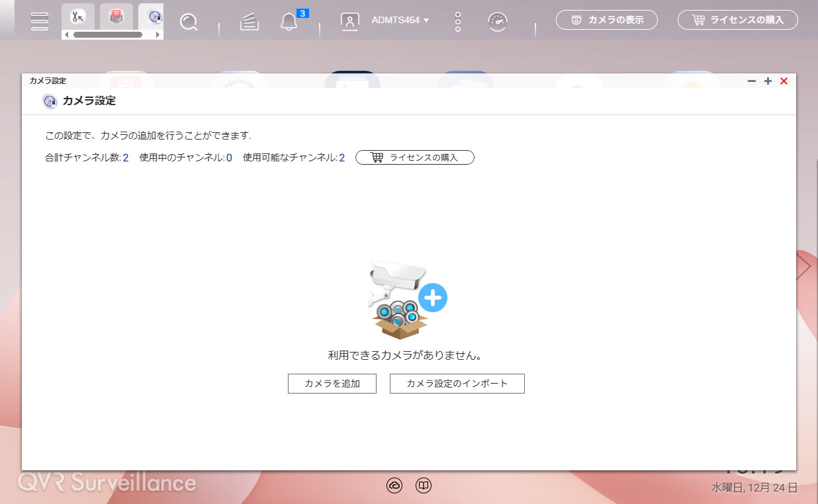The image size is (818, 504).
Task: Open the three-dot more options menu
Action: 458,21
